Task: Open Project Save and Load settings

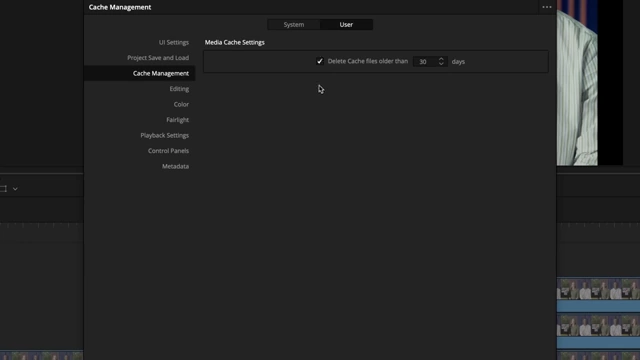Action: pyautogui.click(x=158, y=58)
